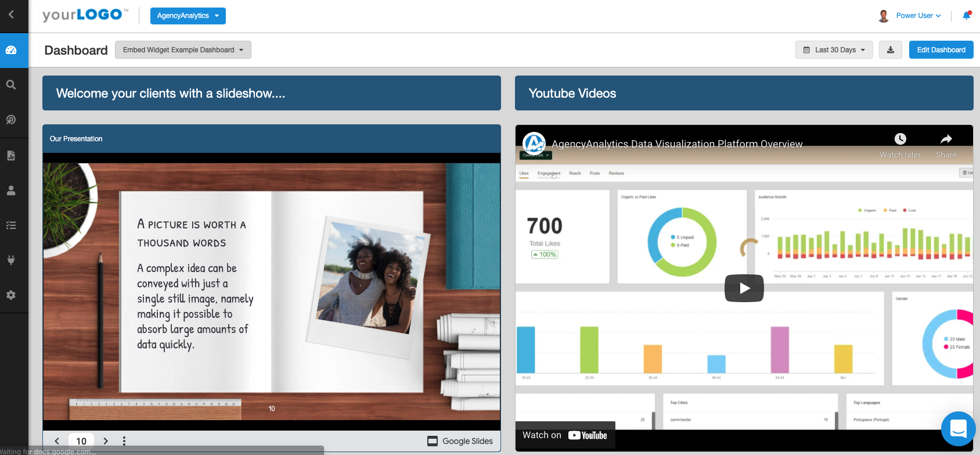Image resolution: width=980 pixels, height=455 pixels.
Task: Click the Edit Dashboard button
Action: [941, 50]
